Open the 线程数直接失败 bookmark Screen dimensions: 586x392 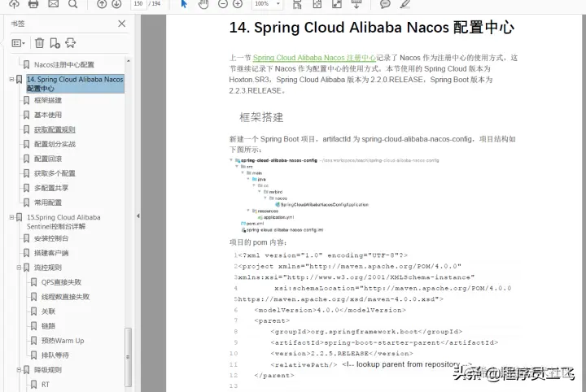65,297
